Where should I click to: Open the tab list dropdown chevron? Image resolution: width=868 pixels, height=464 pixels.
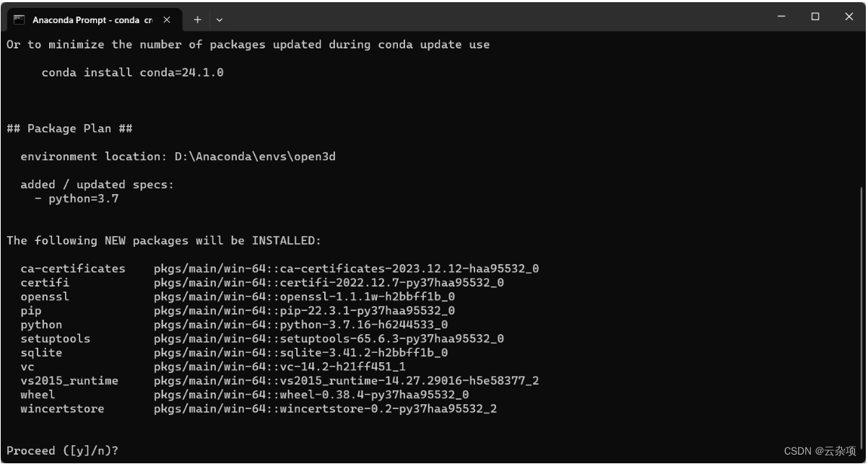pos(218,19)
